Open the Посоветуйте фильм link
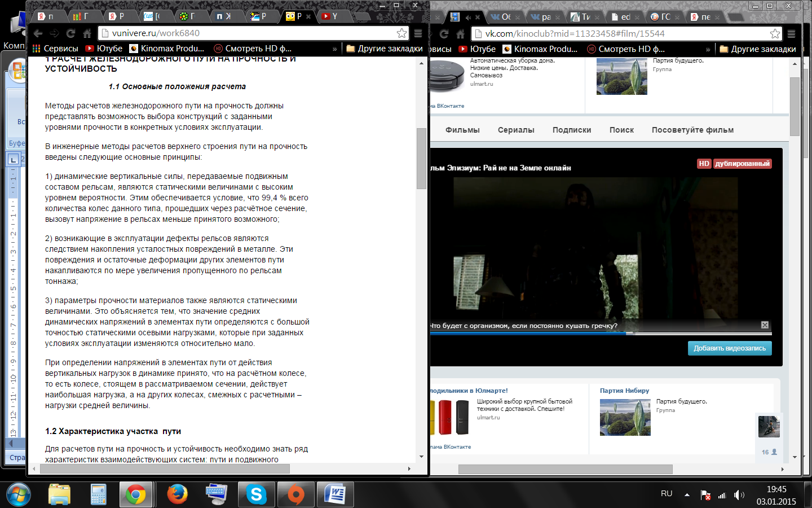812x508 pixels. coord(692,130)
